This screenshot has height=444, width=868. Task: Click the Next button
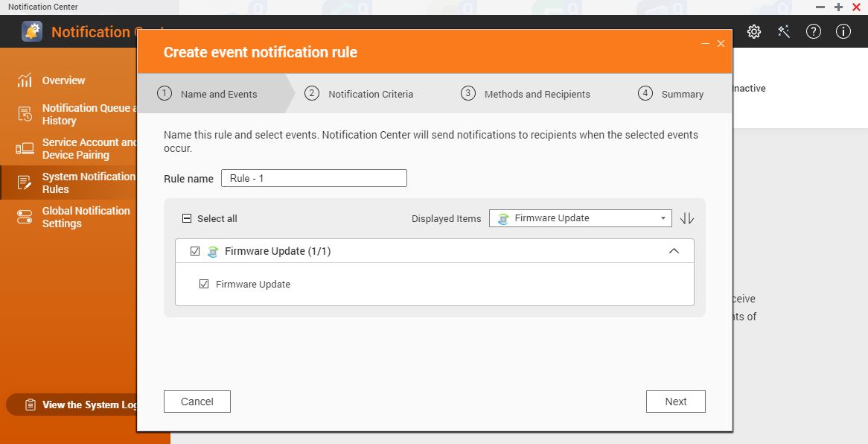tap(675, 402)
